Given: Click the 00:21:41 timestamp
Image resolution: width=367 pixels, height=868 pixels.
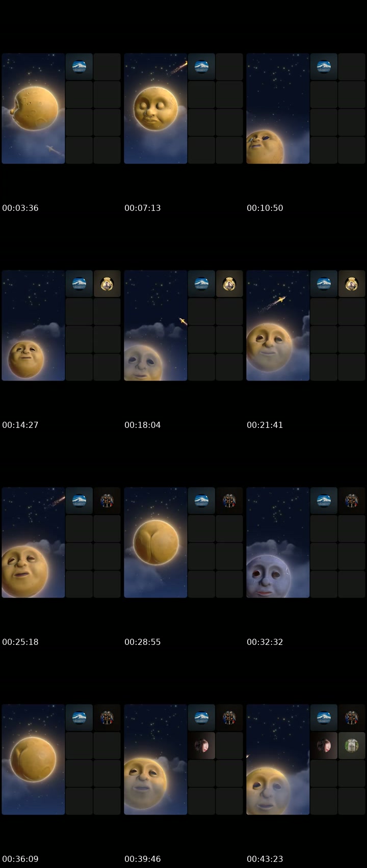Looking at the screenshot, I should [265, 425].
